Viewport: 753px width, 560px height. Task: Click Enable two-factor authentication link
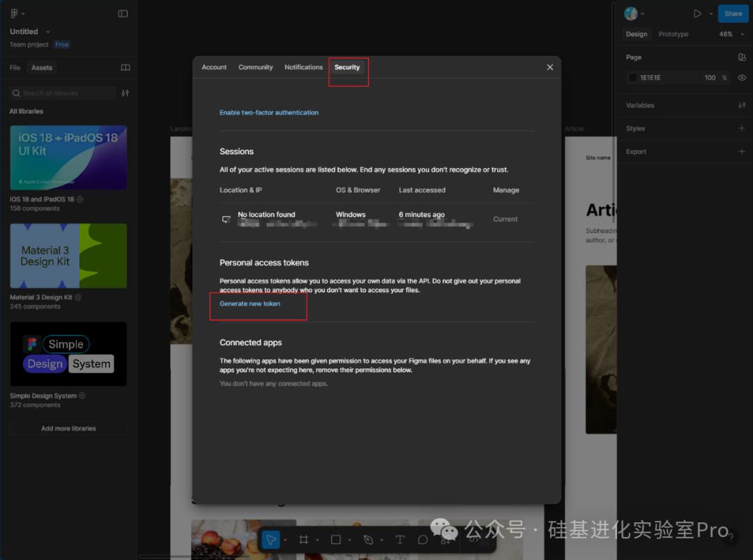tap(269, 112)
